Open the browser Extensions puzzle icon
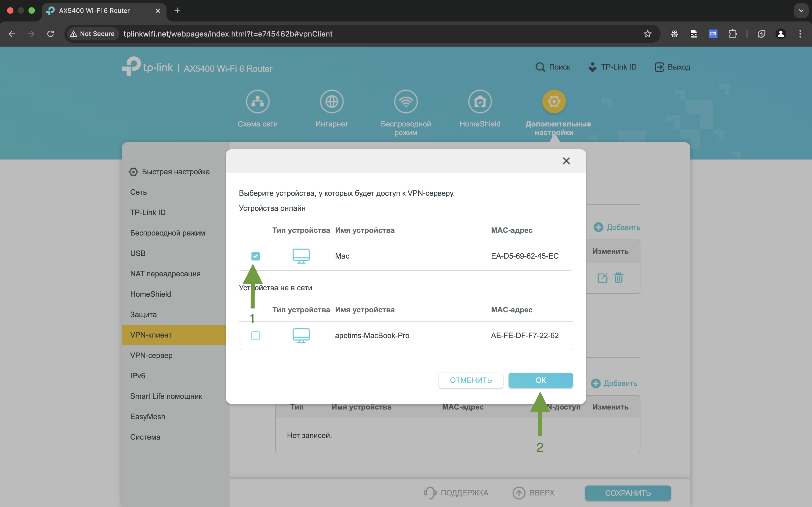The width and height of the screenshot is (812, 507). [733, 34]
